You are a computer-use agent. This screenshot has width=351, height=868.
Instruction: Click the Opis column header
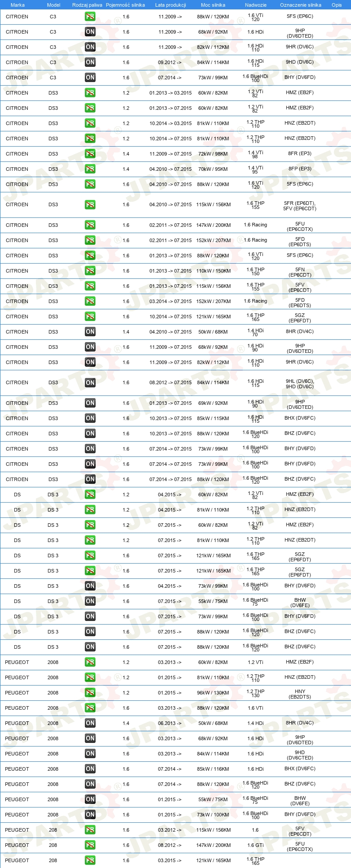coord(337,5)
